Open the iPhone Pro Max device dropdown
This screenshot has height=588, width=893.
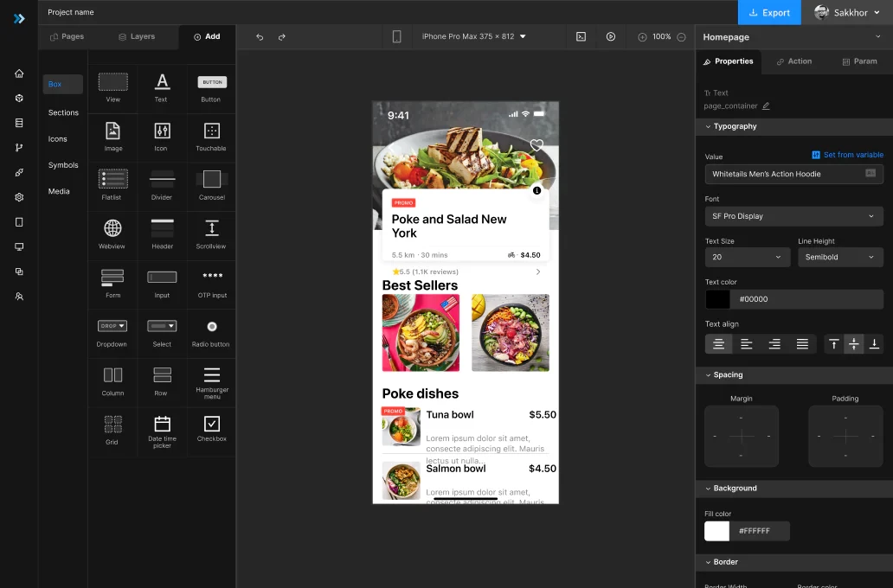point(473,36)
